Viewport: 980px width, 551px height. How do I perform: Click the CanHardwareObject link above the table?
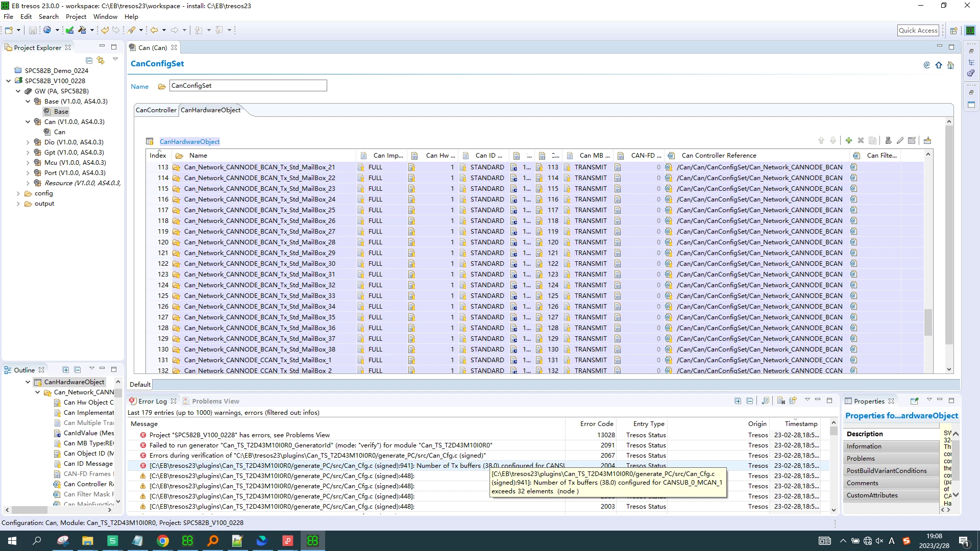click(189, 141)
